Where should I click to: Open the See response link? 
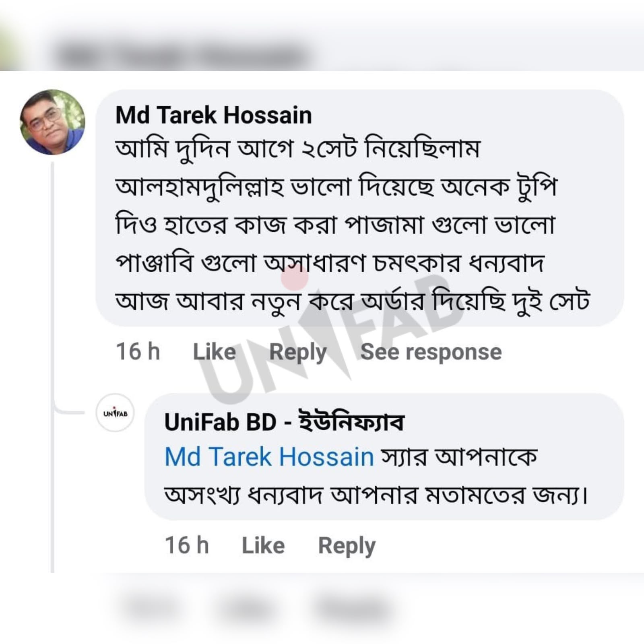431,352
